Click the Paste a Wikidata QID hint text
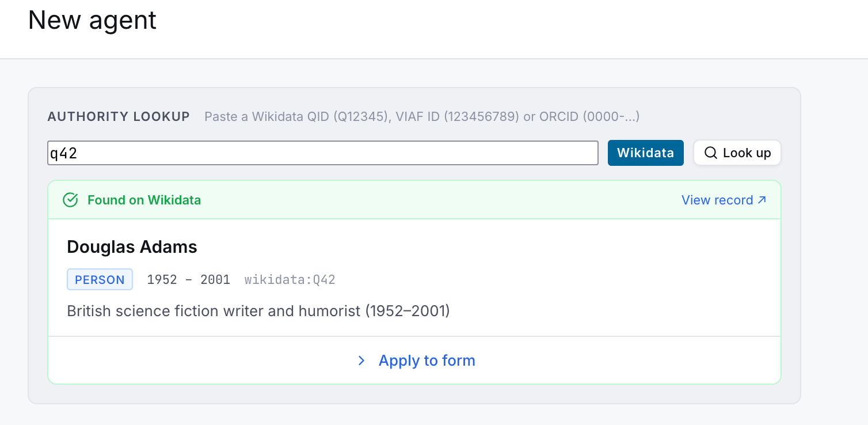Screen dimensions: 868x425 [x=422, y=117]
